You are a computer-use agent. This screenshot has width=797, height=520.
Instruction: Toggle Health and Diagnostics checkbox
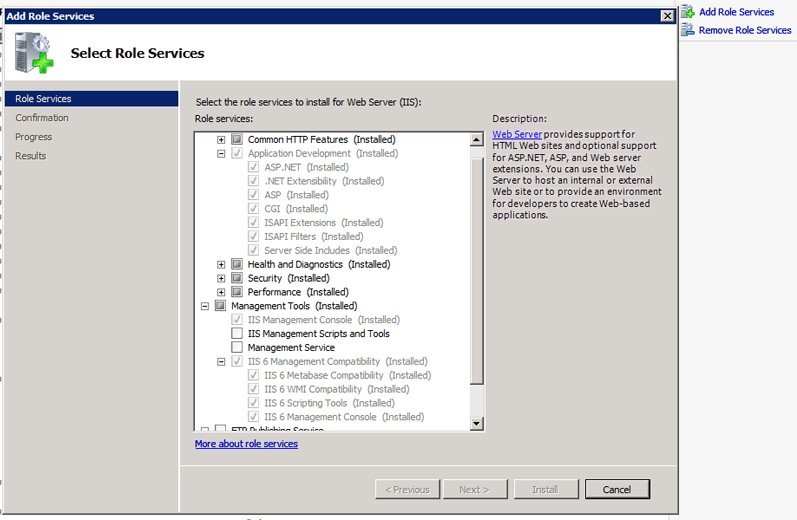[237, 264]
